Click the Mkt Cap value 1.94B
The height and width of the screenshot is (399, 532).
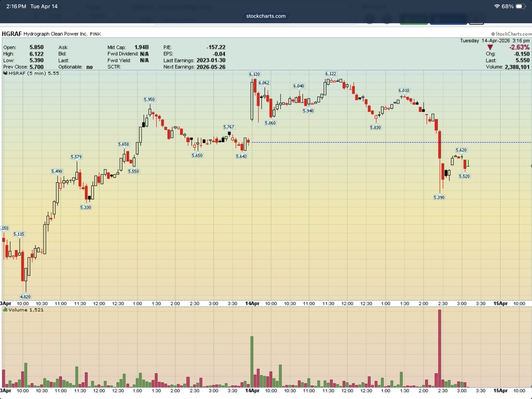(x=141, y=47)
